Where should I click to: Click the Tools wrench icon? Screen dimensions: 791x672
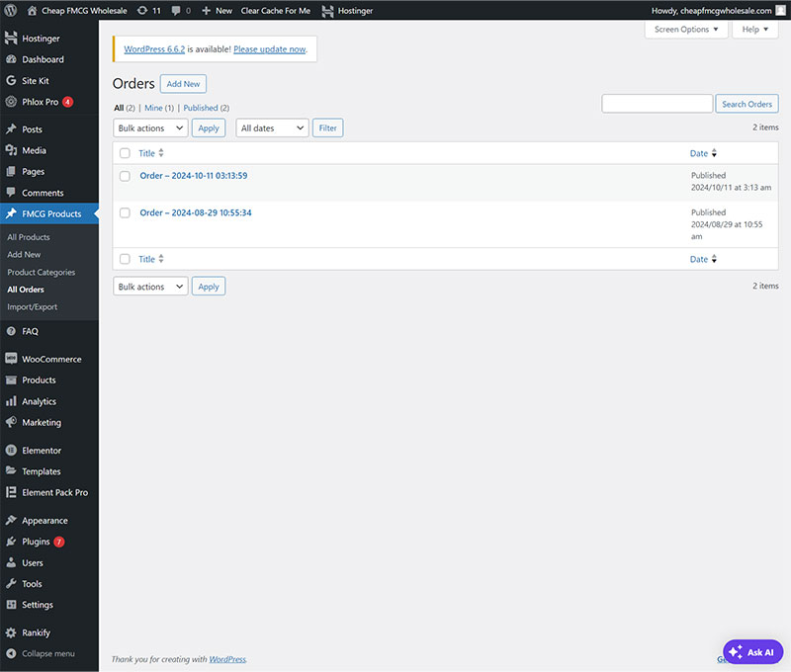click(x=11, y=584)
